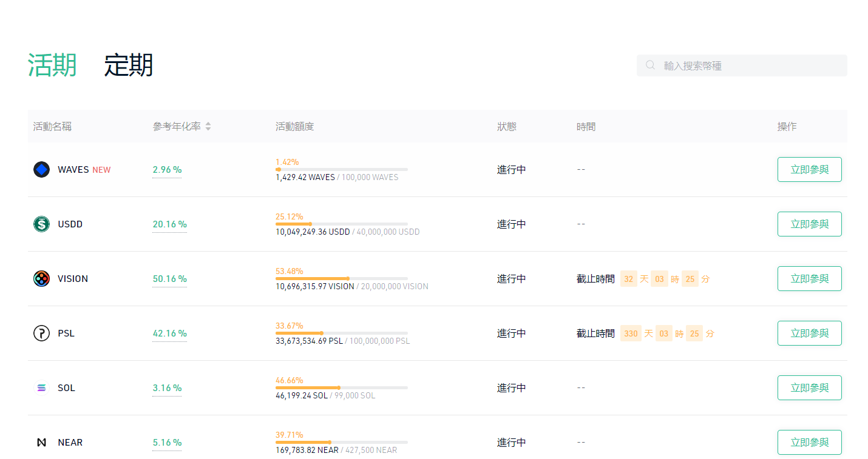Click the USDD coin icon
This screenshot has width=868, height=459.
[x=41, y=224]
